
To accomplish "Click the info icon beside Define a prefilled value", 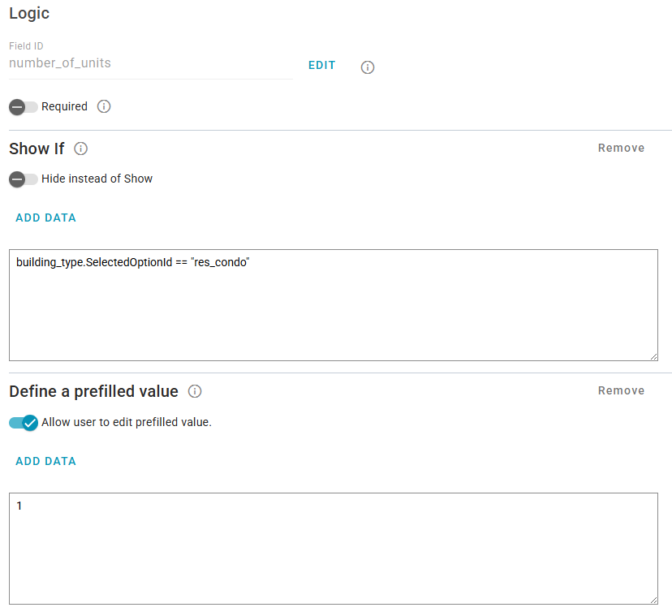I will [195, 391].
